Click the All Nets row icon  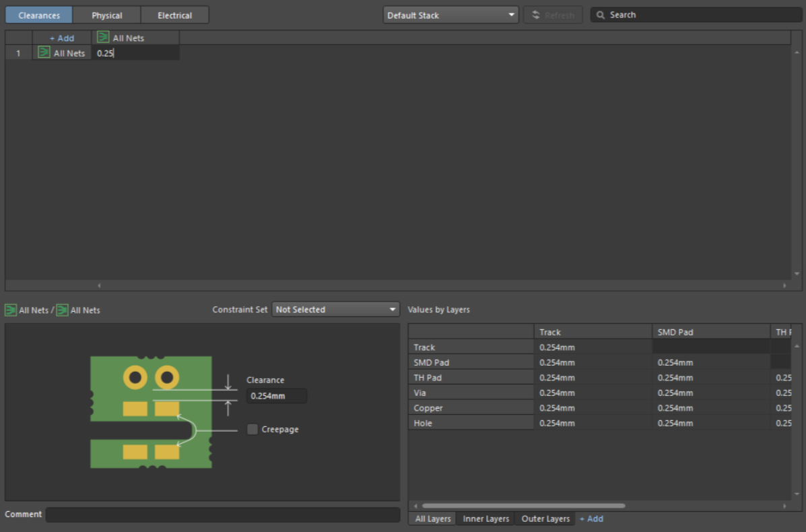click(x=44, y=53)
